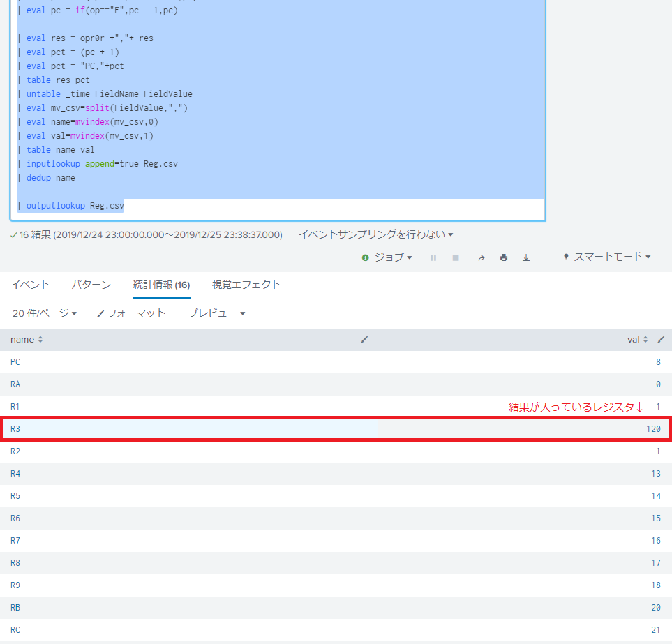
Task: Click the R5 row name
Action: 15,496
